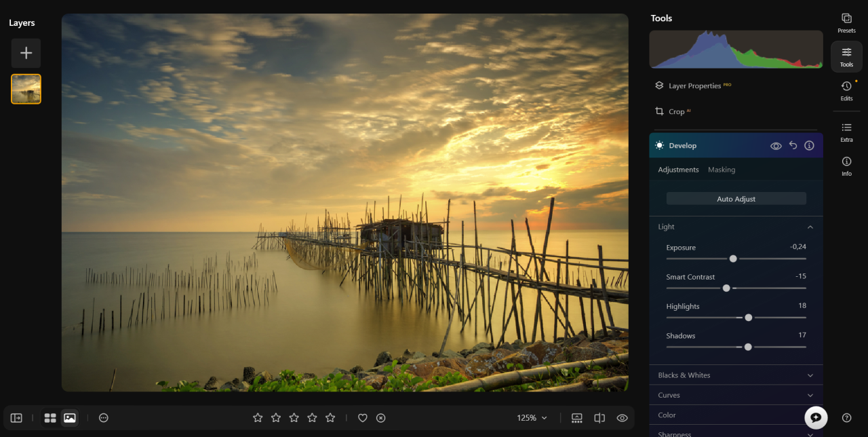This screenshot has height=437, width=868.
Task: Click the Auto Adjust button
Action: (736, 199)
